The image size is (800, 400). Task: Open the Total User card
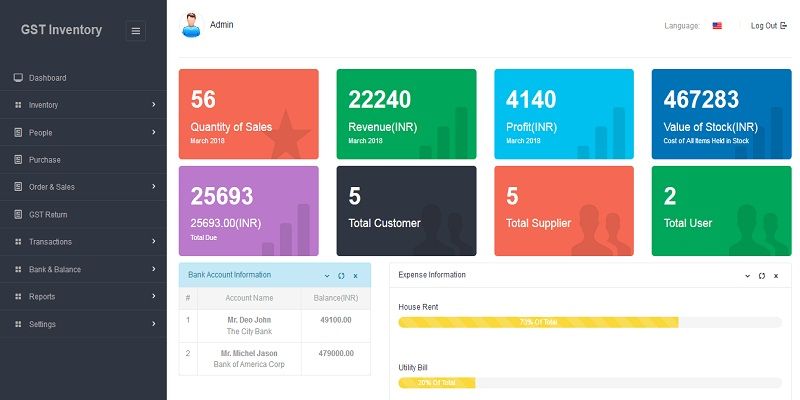pyautogui.click(x=721, y=211)
